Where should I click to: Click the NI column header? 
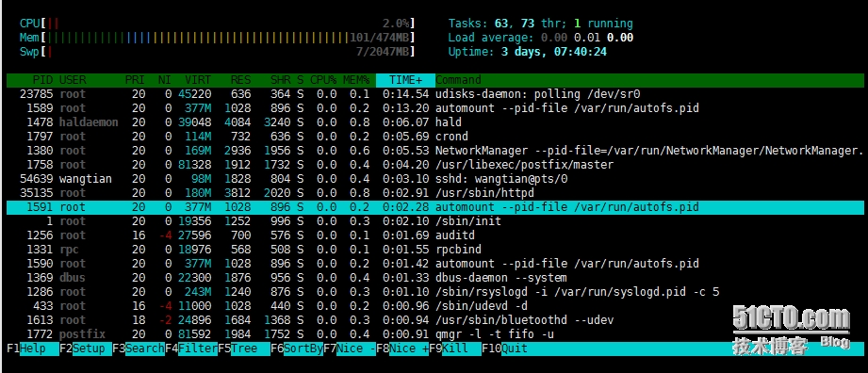click(x=164, y=80)
